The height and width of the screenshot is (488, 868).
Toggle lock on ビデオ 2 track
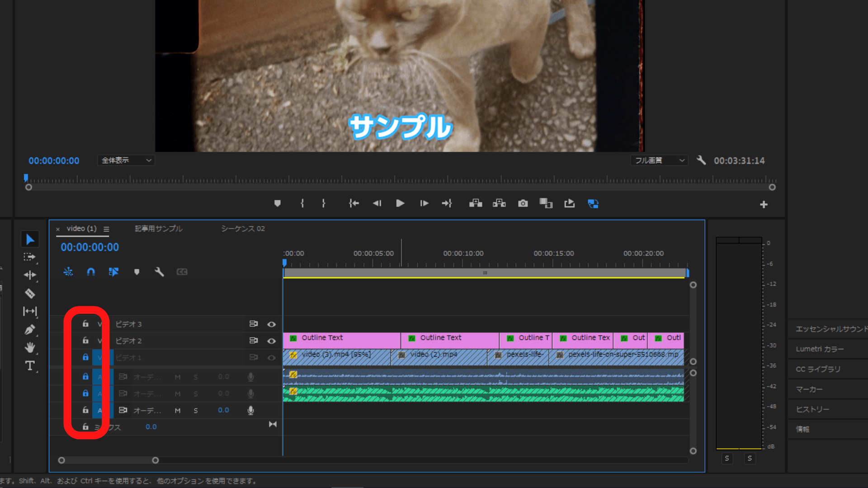[x=85, y=341]
